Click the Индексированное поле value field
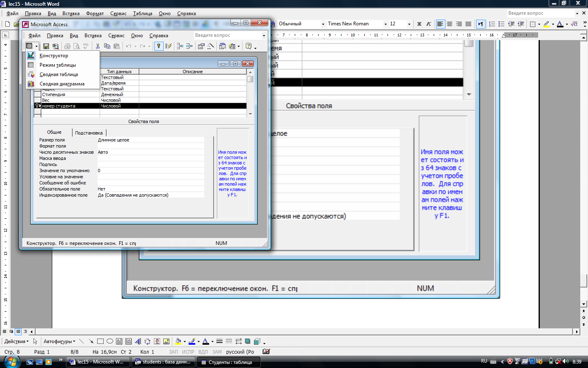Image resolution: width=588 pixels, height=368 pixels. (151, 195)
